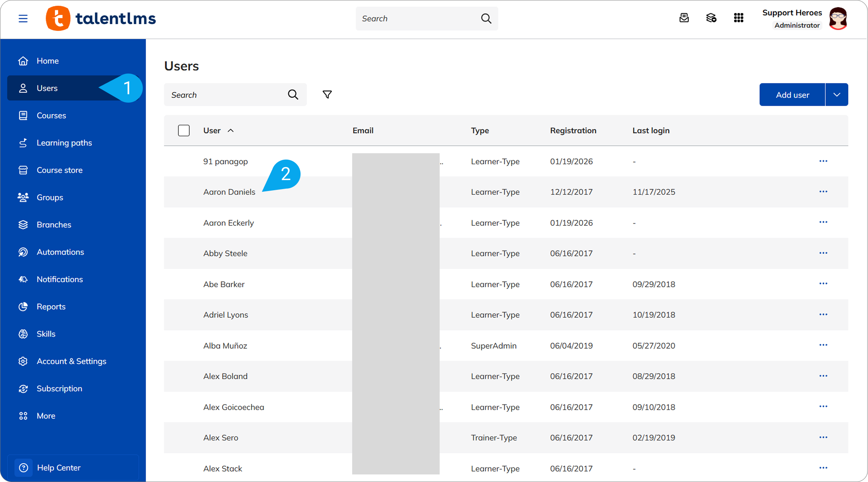The height and width of the screenshot is (482, 868).
Task: Open the course store icon in header
Action: coord(711,18)
